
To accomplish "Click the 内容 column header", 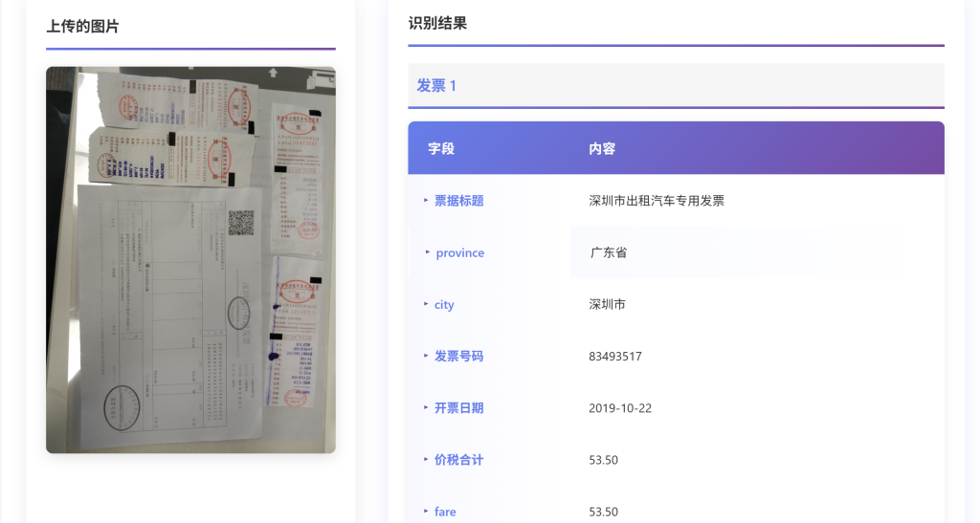I will click(x=602, y=148).
